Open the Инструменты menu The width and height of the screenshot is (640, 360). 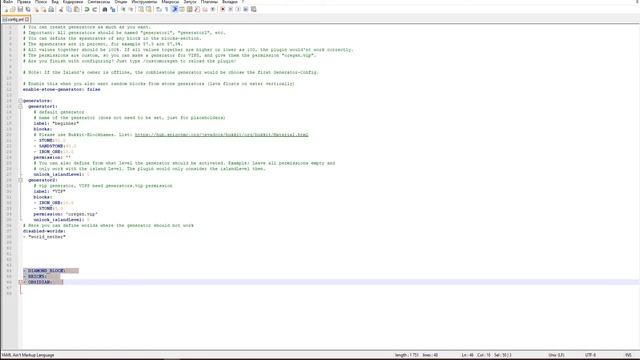point(144,2)
